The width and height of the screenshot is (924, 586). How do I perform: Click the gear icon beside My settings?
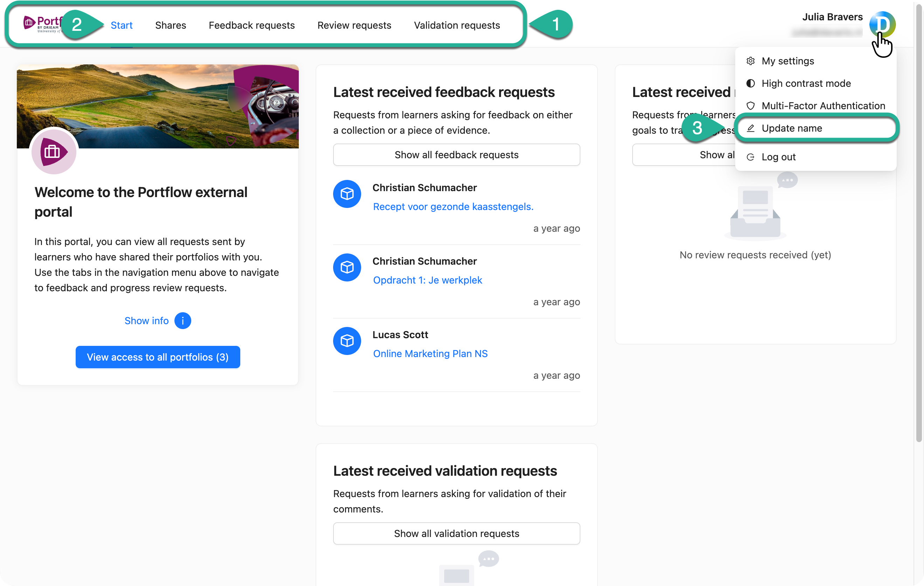[750, 61]
